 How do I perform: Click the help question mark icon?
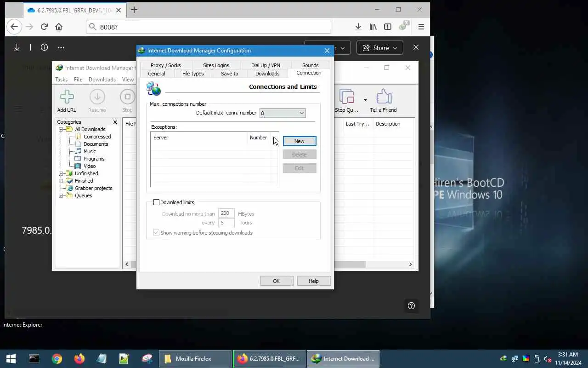coord(411,305)
